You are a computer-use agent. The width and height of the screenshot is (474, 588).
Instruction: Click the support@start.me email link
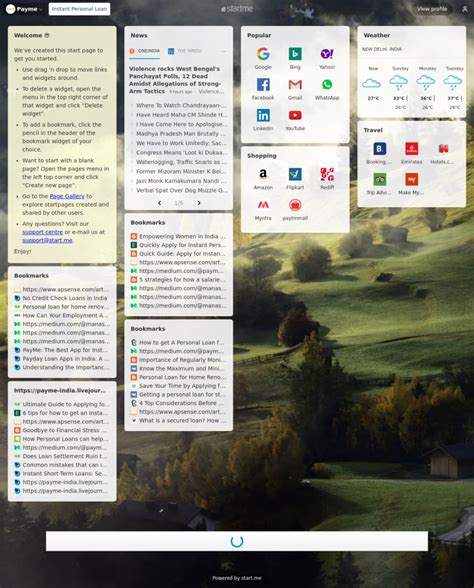(x=47, y=240)
